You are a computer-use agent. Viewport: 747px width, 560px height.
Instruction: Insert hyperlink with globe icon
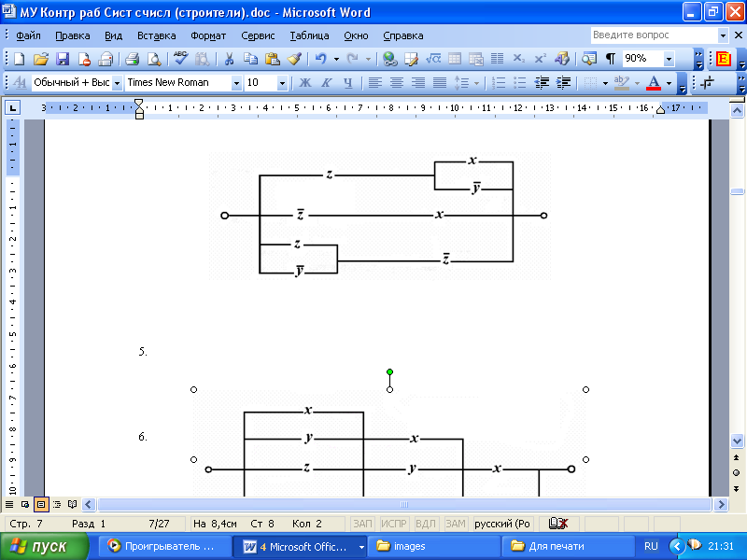pyautogui.click(x=389, y=59)
